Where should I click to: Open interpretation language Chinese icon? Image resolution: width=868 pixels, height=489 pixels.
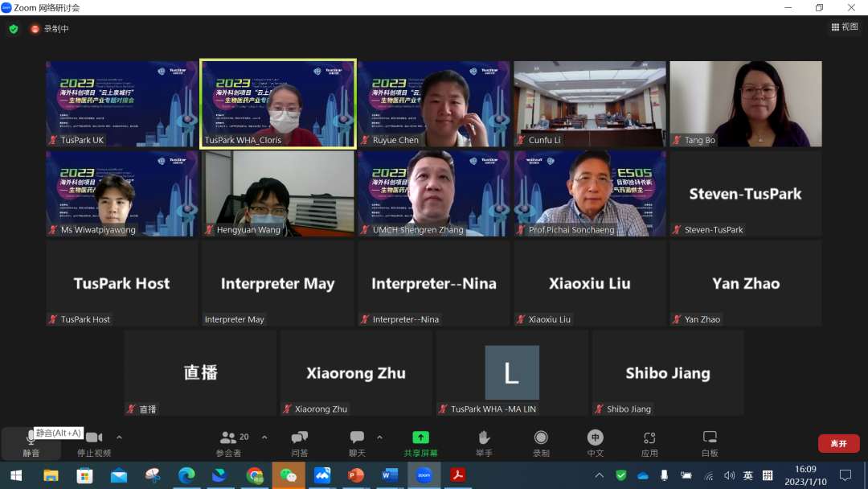click(x=595, y=444)
